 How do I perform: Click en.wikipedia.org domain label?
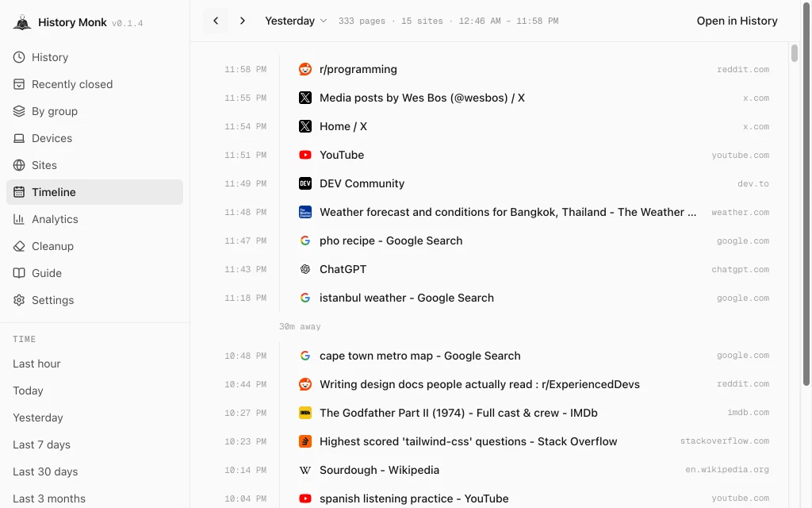[727, 469]
